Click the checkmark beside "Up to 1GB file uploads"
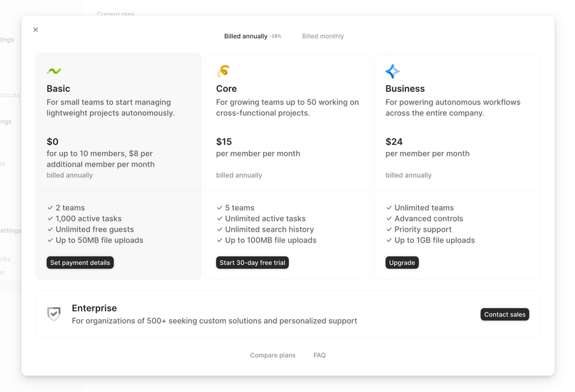 388,240
